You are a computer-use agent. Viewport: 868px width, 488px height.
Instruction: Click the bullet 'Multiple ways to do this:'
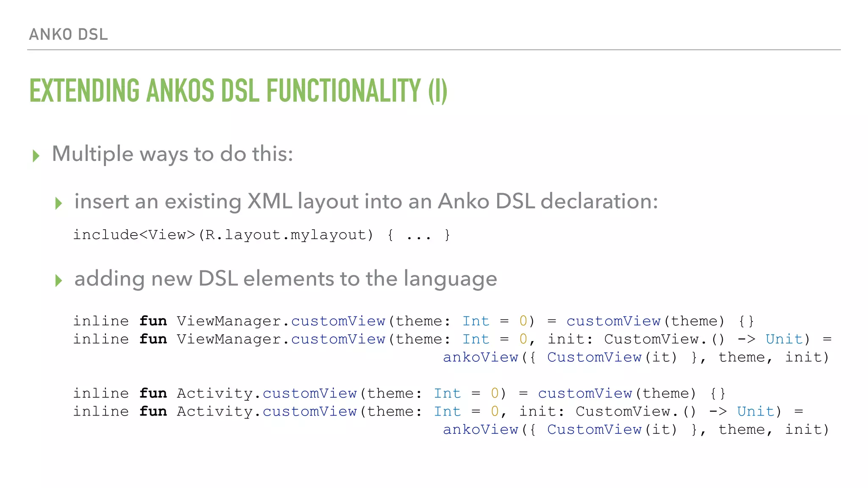pyautogui.click(x=172, y=154)
